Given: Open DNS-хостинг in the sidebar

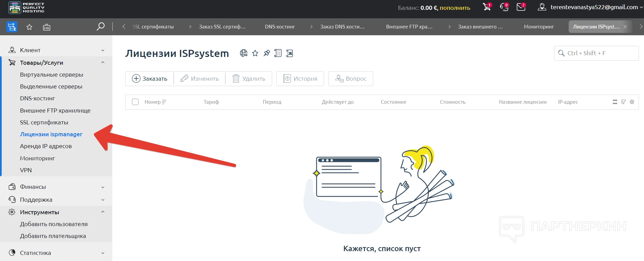Looking at the screenshot, I should click(x=37, y=98).
